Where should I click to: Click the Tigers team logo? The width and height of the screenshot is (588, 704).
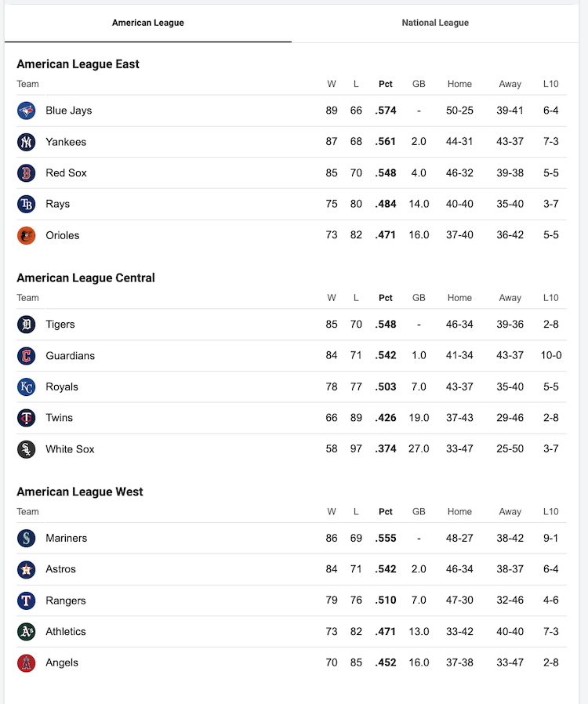pyautogui.click(x=27, y=325)
